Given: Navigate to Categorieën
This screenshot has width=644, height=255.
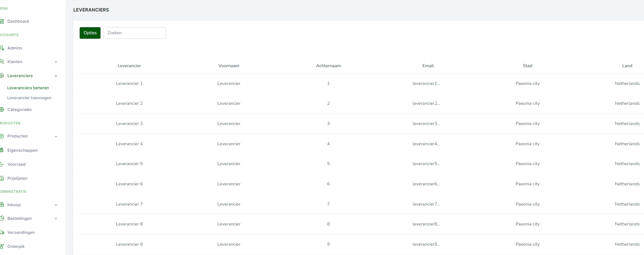Looking at the screenshot, I should point(20,110).
